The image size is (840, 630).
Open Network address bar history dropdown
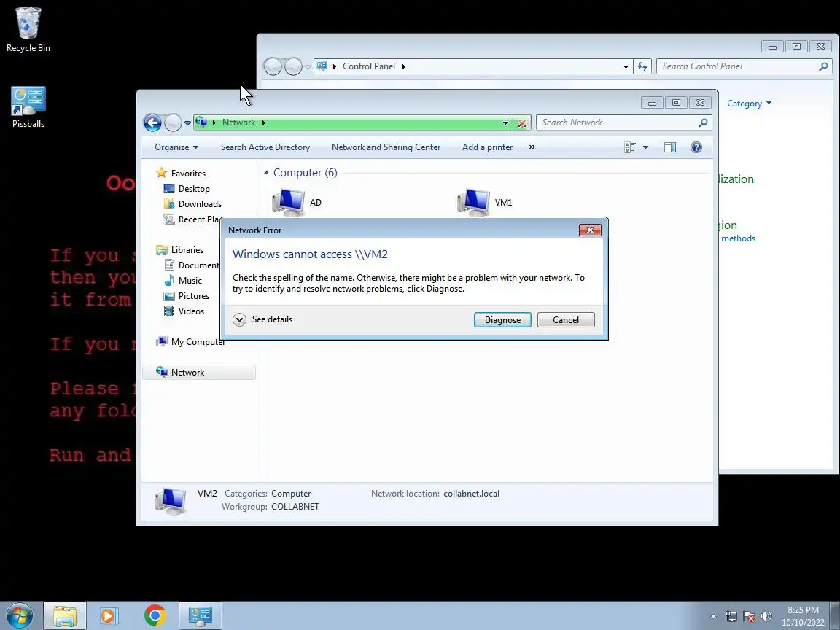click(505, 123)
